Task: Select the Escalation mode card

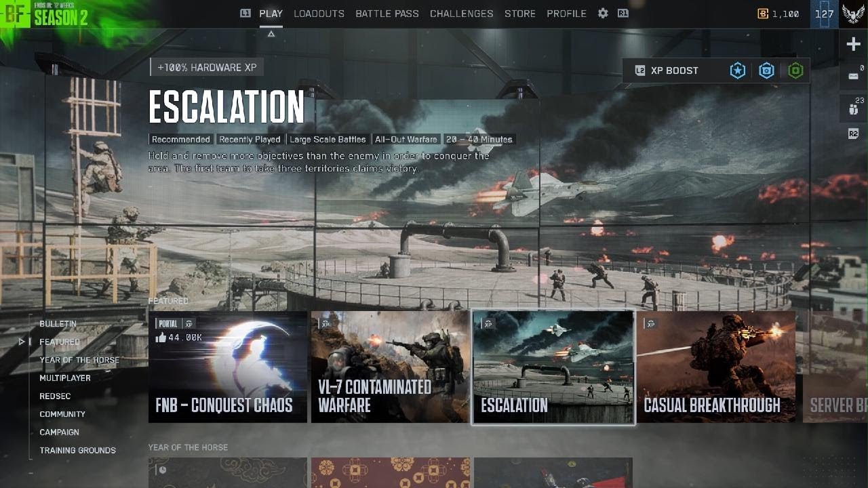Action: click(x=553, y=367)
